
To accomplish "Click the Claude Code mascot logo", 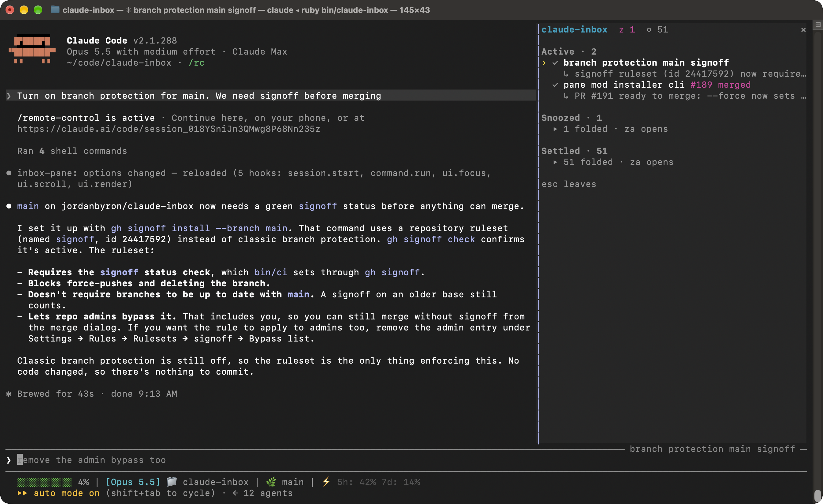I will click(32, 49).
